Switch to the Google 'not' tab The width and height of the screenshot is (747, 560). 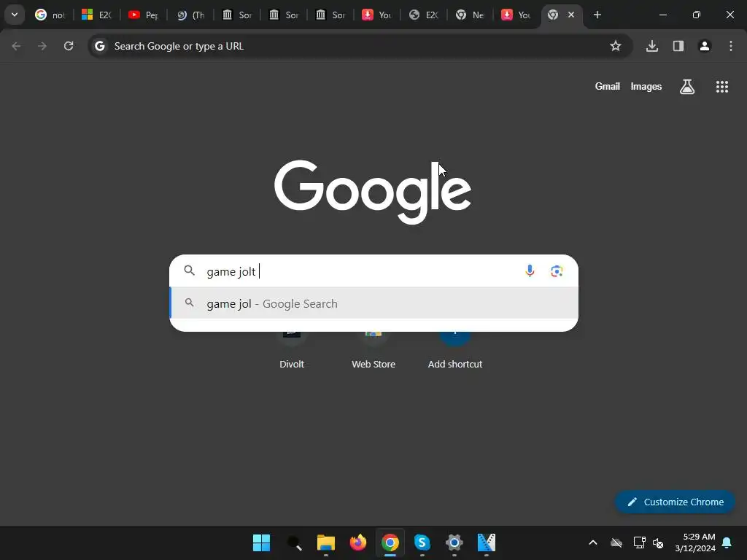(x=50, y=15)
